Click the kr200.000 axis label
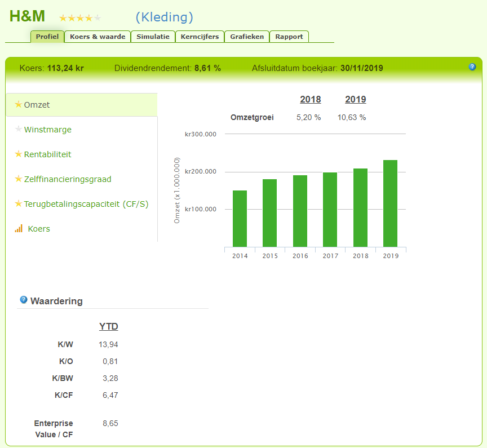 200,171
